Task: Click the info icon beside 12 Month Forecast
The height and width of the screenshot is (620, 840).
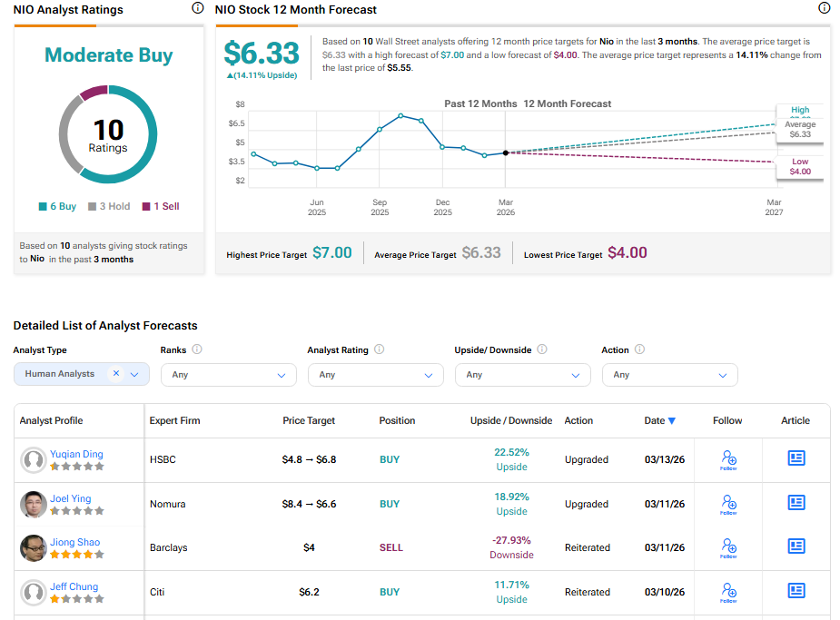Action: pos(825,8)
